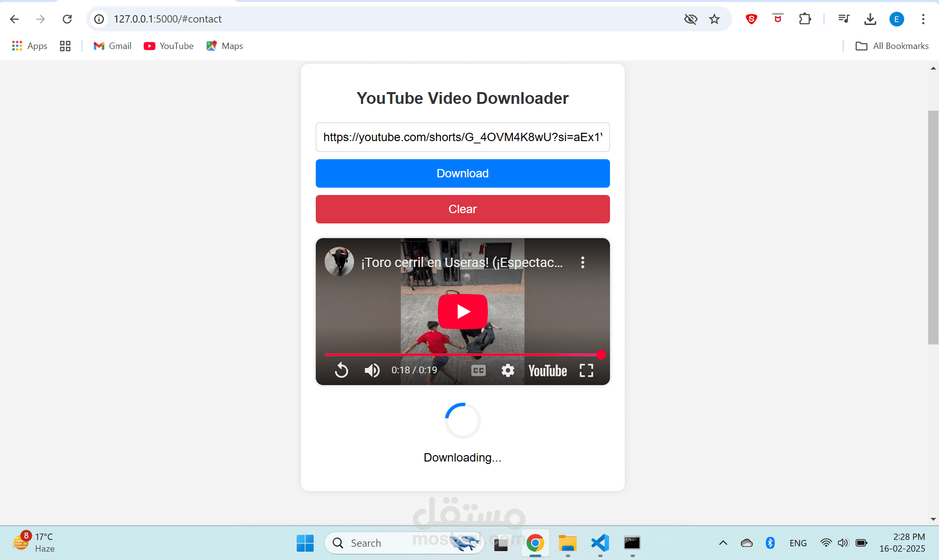Open the weather widget showing 17°C Haze
Image resolution: width=939 pixels, height=560 pixels.
pyautogui.click(x=33, y=542)
